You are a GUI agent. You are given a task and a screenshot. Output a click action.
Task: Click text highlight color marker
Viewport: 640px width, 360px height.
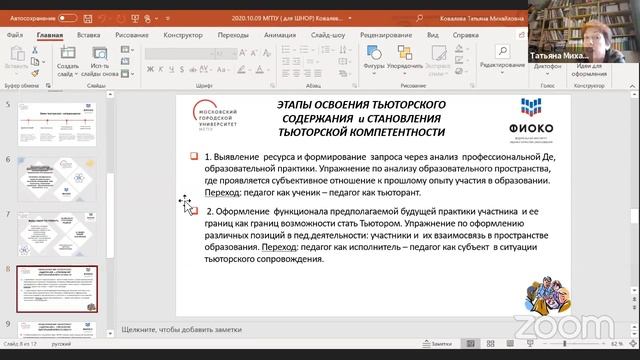241,70
